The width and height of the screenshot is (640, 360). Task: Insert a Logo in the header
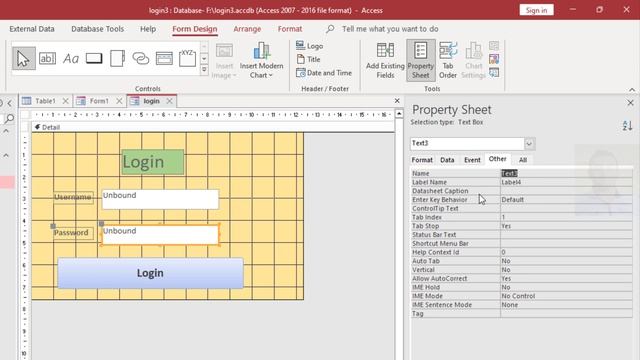pyautogui.click(x=309, y=46)
